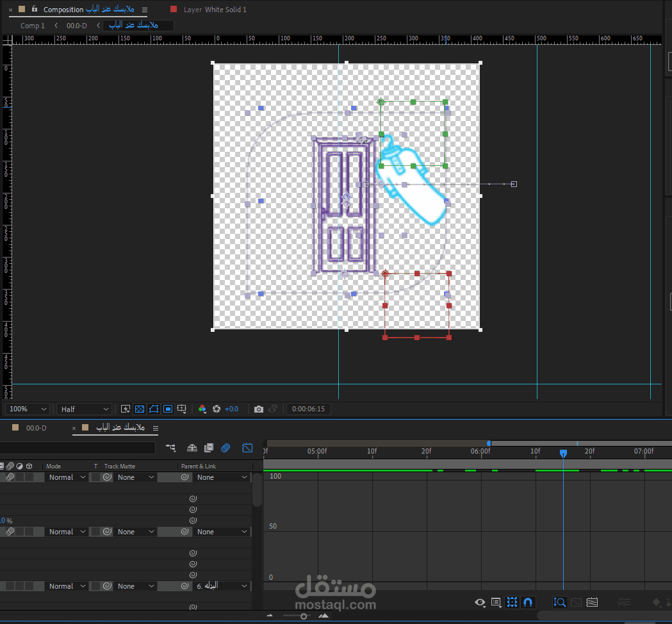Click the Fast Previews icon

[x=126, y=409]
